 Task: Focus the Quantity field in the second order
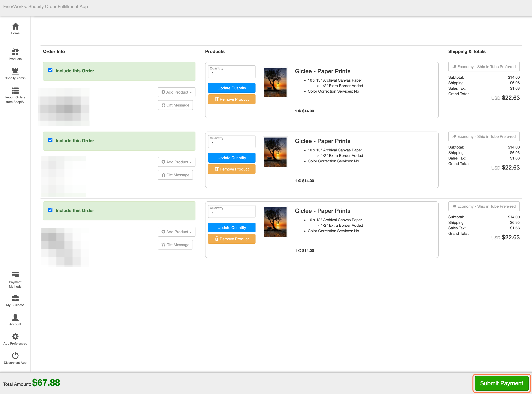[x=232, y=142]
